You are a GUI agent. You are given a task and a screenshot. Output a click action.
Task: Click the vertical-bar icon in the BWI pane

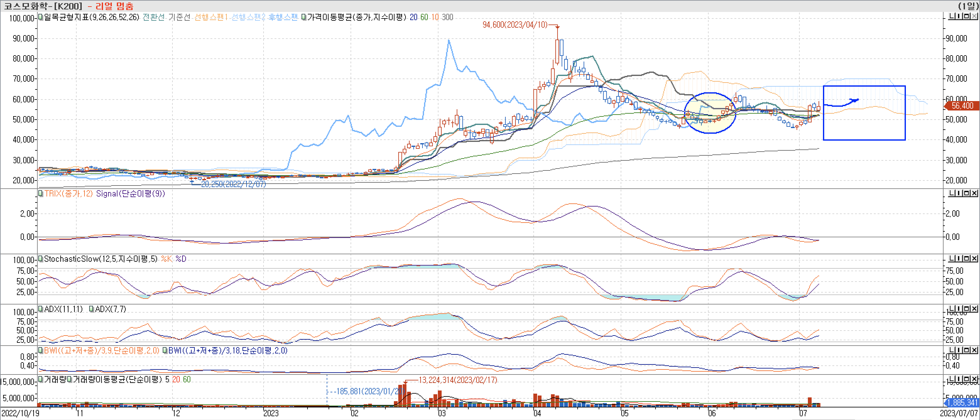coord(959,350)
